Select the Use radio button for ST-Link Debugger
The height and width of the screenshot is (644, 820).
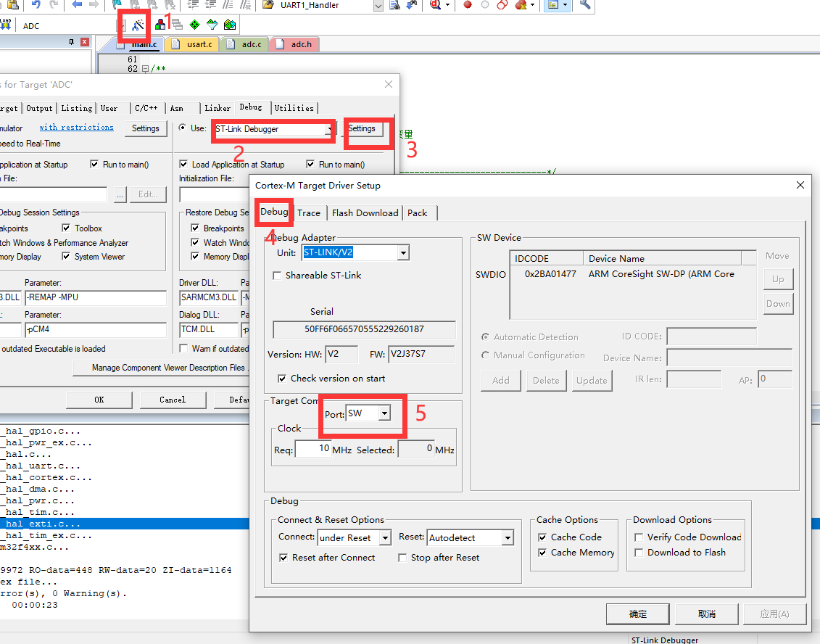tap(183, 127)
